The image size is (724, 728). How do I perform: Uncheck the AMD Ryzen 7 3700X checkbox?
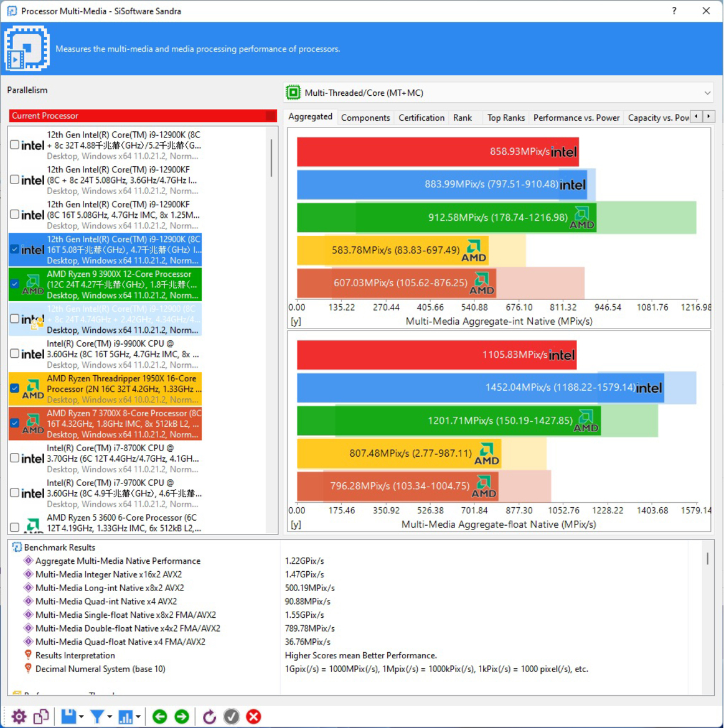(x=14, y=423)
